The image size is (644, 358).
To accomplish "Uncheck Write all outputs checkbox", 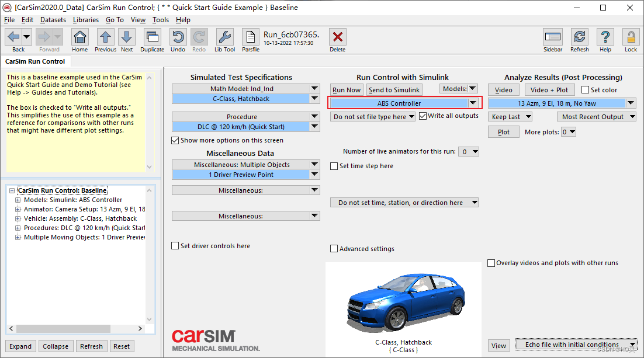I will (423, 116).
